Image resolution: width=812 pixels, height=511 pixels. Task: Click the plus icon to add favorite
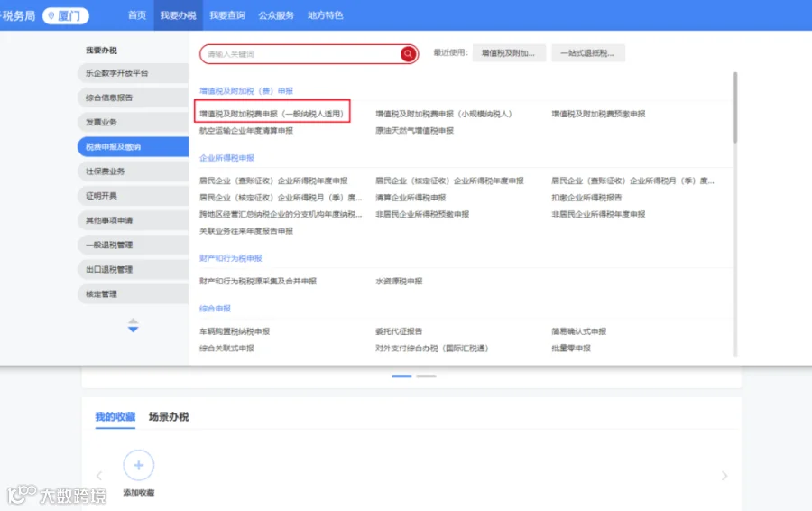pos(138,465)
